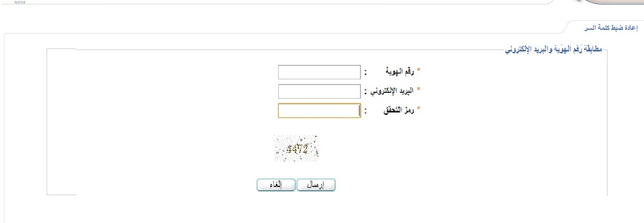The image size is (644, 223).
Task: Select the مطابقة رقم الهوية والبريد الإلكتروني heading
Action: point(556,49)
